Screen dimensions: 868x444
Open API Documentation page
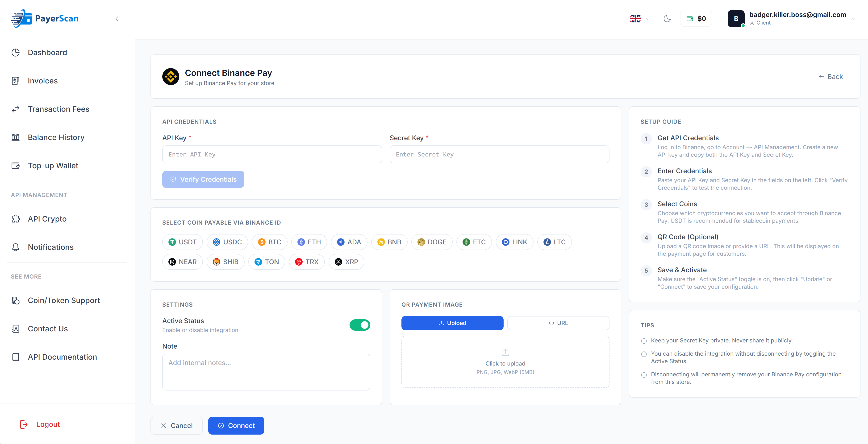62,357
